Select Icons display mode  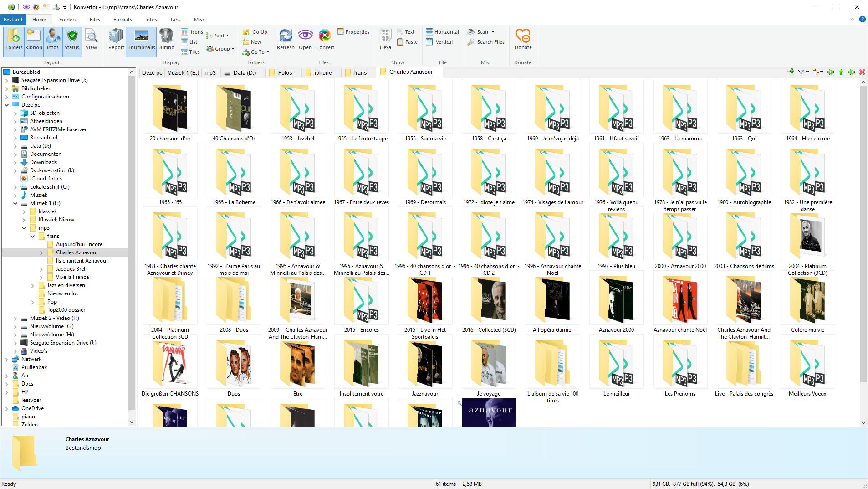(192, 32)
